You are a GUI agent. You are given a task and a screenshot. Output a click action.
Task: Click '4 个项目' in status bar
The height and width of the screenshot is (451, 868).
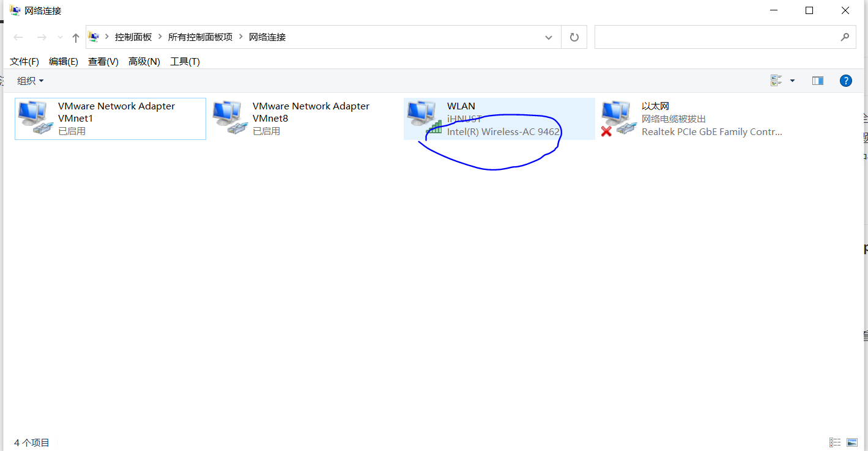(32, 442)
